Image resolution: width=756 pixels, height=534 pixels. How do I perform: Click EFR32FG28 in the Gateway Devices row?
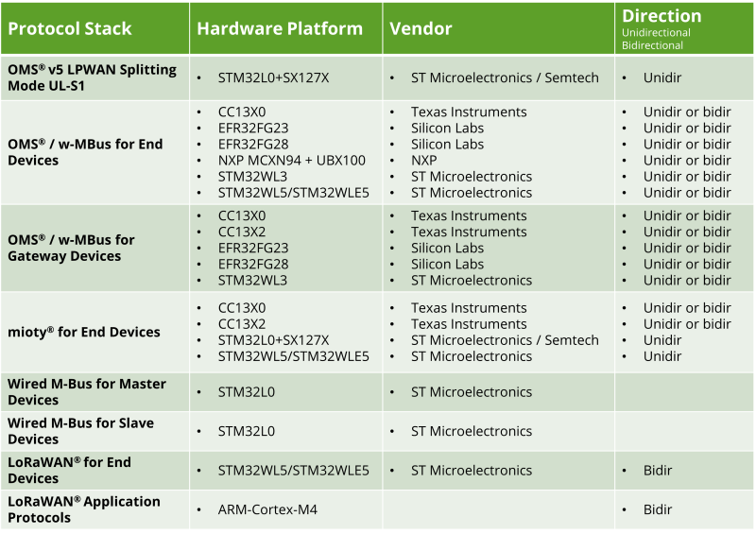[x=253, y=264]
